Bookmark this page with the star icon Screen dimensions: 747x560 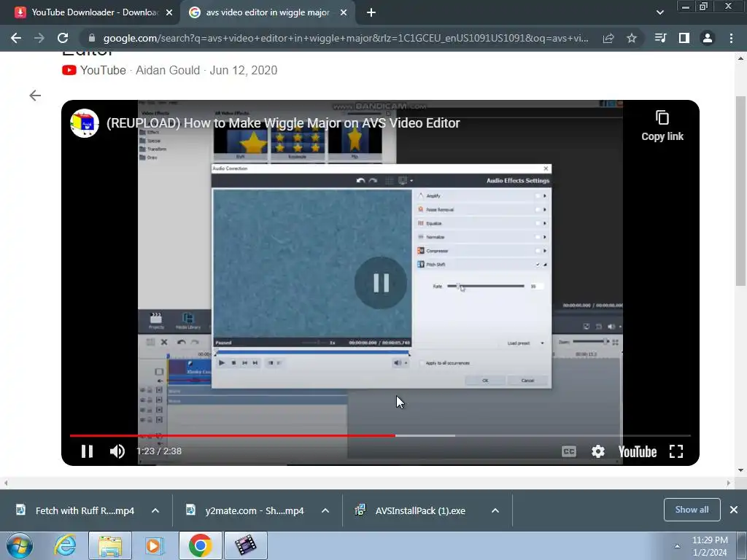pyautogui.click(x=632, y=38)
